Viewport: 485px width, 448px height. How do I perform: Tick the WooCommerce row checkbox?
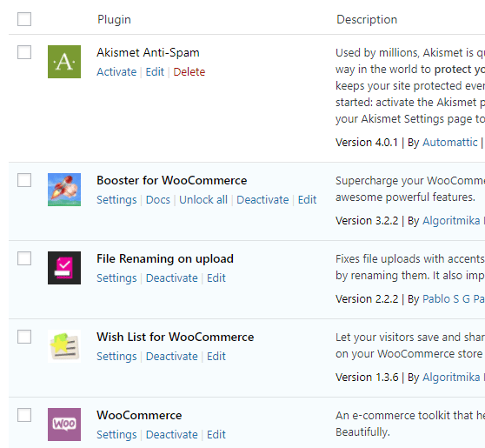click(x=24, y=415)
